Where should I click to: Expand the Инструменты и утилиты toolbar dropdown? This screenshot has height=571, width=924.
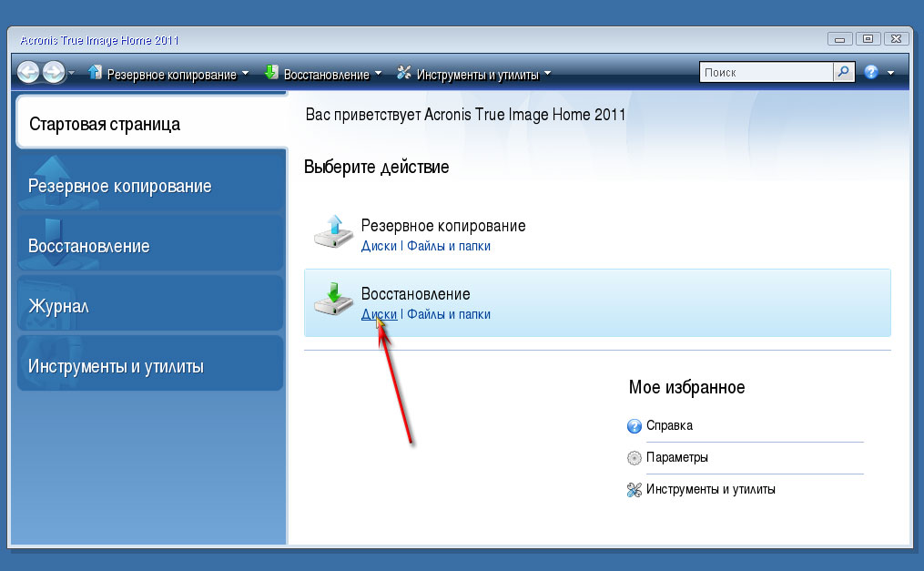tap(547, 74)
